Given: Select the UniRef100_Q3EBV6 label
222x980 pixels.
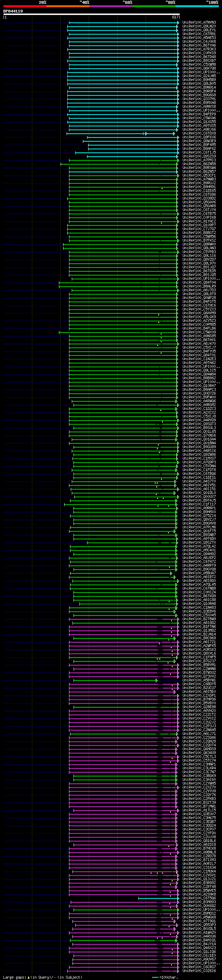Looking at the screenshot, I should 199,612.
